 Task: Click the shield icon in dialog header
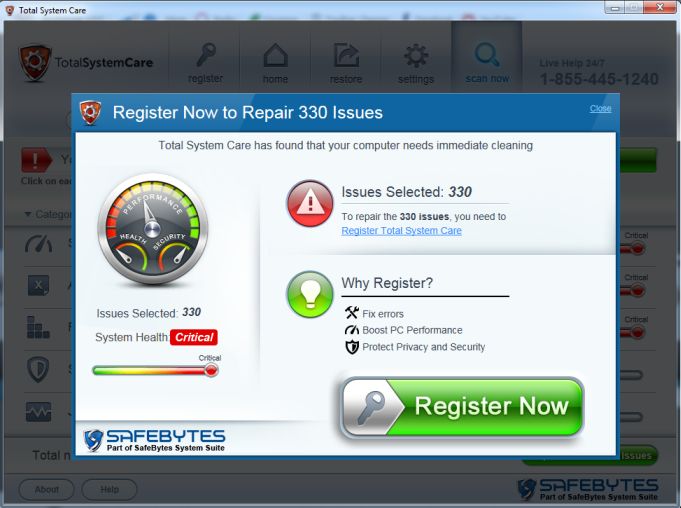[x=90, y=112]
